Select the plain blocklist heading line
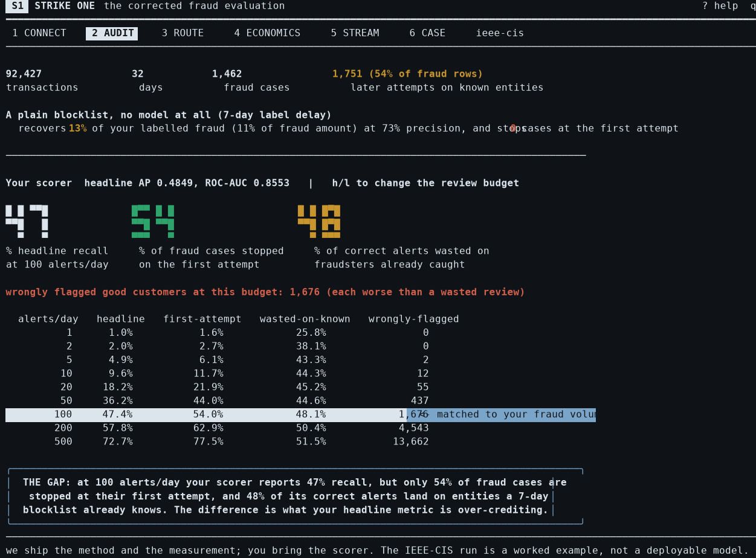Image resolution: width=756 pixels, height=558 pixels. click(169, 115)
